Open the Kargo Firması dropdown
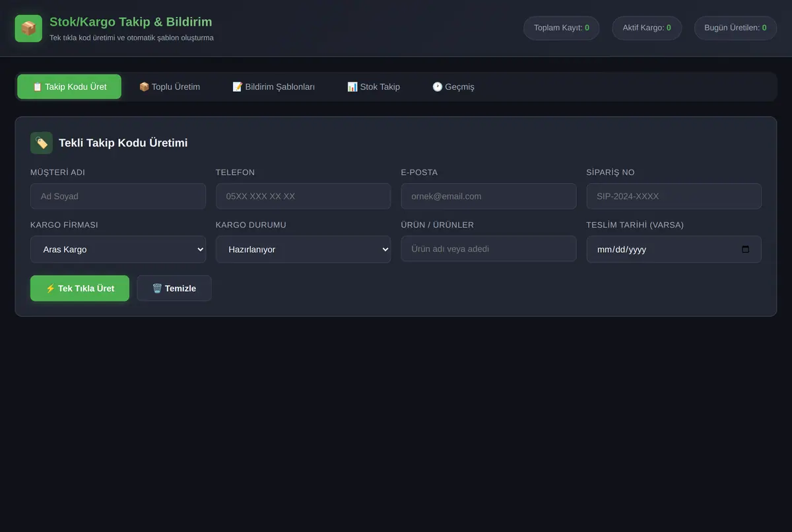Image resolution: width=792 pixels, height=532 pixels. pyautogui.click(x=118, y=249)
